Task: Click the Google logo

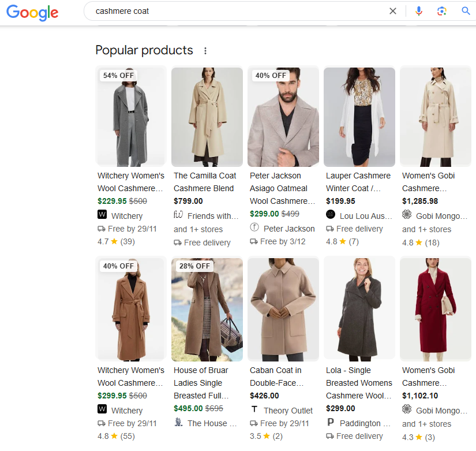Action: coord(32,12)
